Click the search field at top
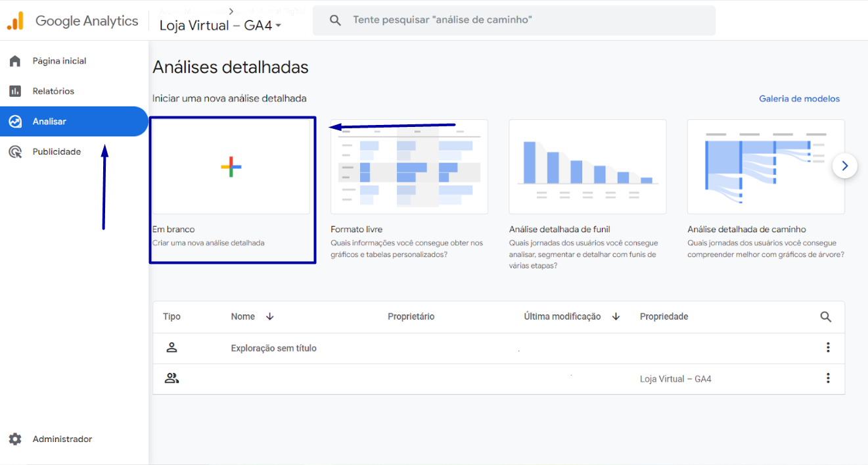 point(514,20)
